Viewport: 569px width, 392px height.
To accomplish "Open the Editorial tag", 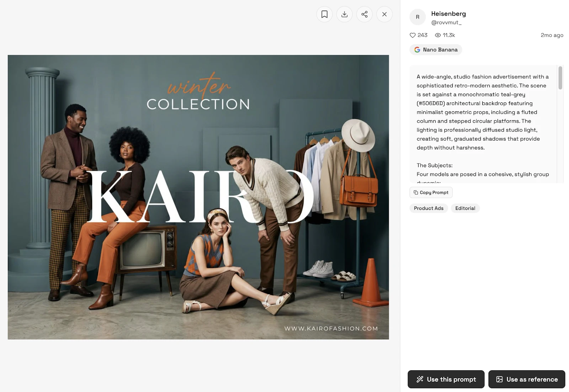I will point(465,208).
